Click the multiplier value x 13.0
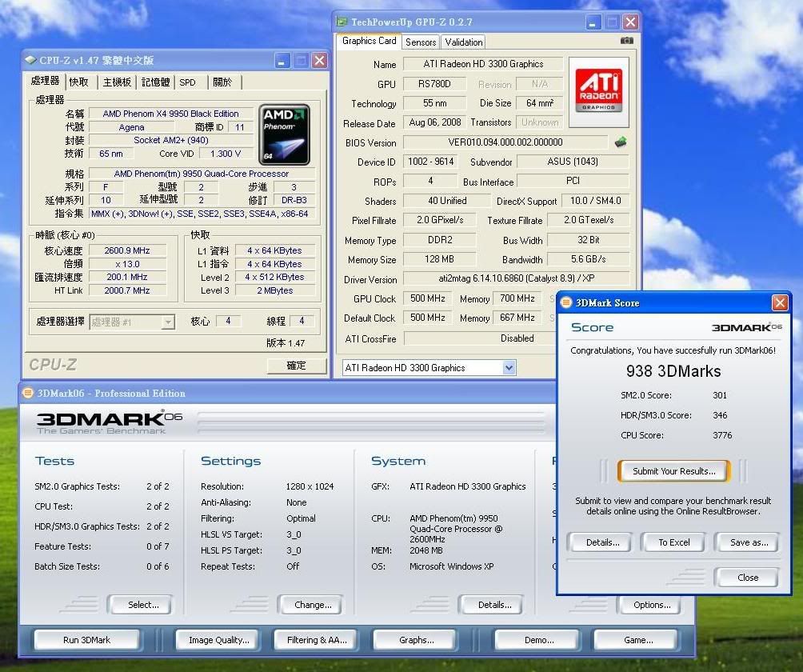Image resolution: width=803 pixels, height=672 pixels. coord(127,264)
